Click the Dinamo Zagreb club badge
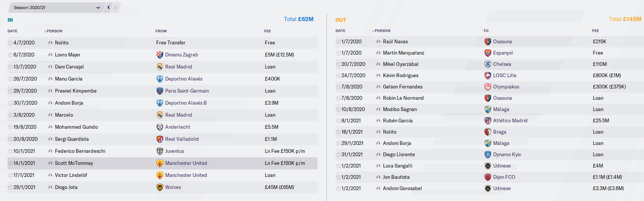This screenshot has width=644, height=201. (159, 55)
